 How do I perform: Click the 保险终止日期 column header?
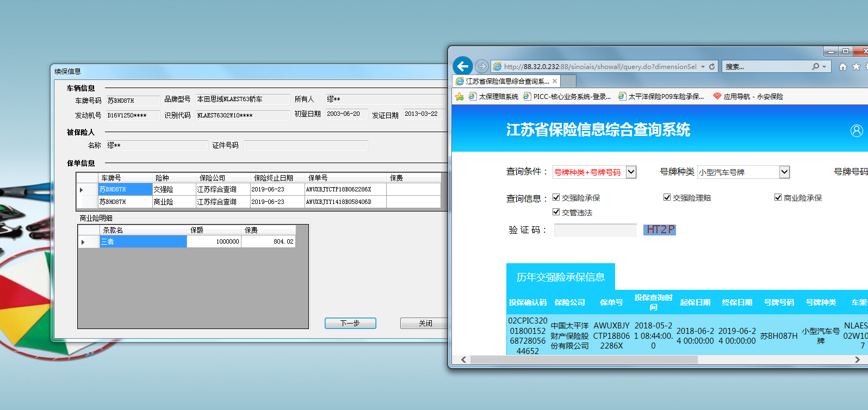click(277, 178)
